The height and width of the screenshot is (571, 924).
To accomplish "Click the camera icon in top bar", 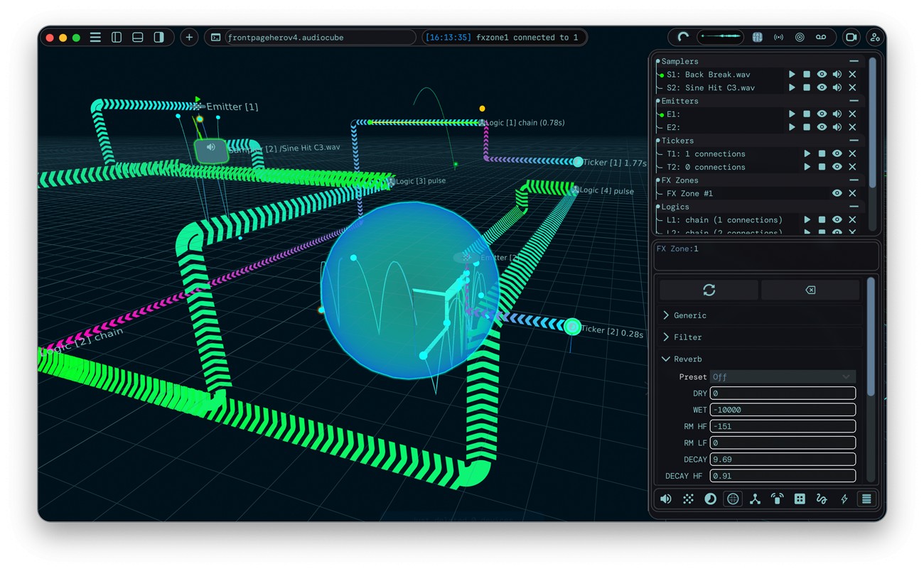I will pos(850,38).
